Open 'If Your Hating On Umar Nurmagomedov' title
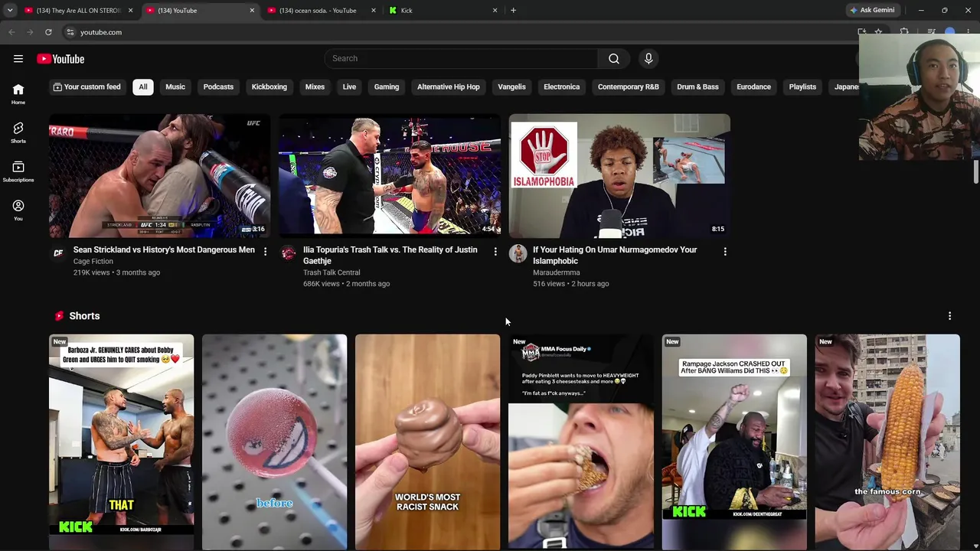Screen dimensions: 980x551 615,256
